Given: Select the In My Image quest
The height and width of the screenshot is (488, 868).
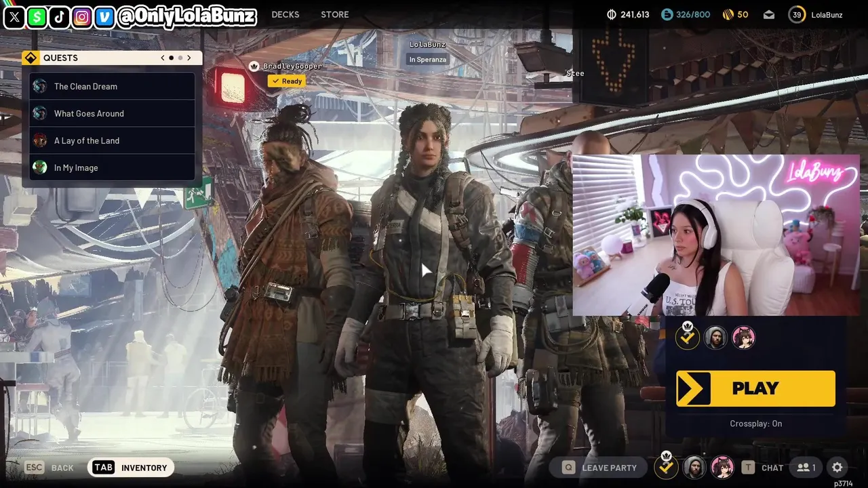Looking at the screenshot, I should [x=112, y=167].
